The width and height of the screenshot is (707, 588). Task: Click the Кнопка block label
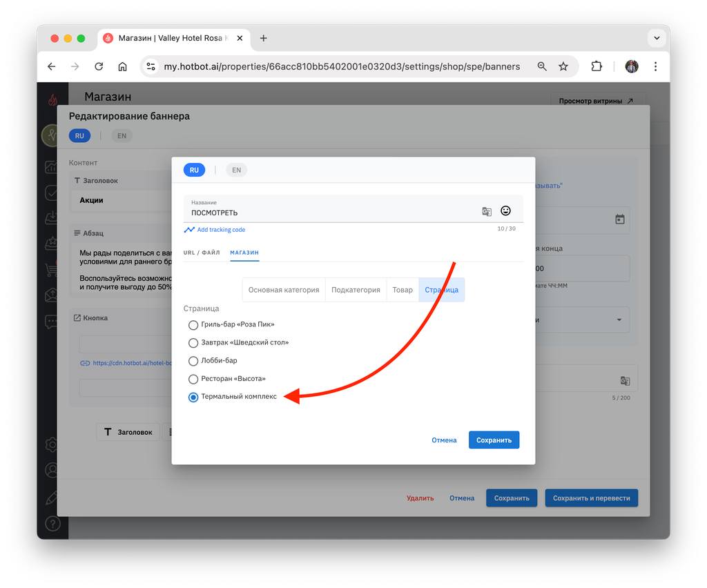[95, 318]
